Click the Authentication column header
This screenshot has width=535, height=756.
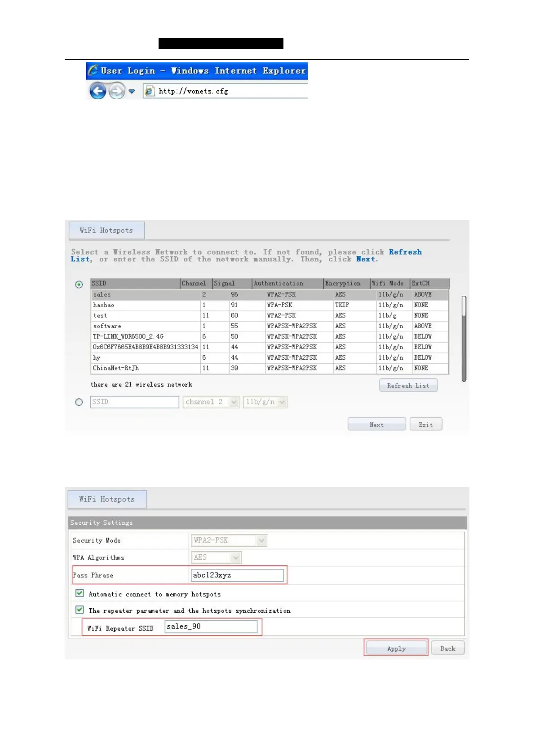(287, 283)
